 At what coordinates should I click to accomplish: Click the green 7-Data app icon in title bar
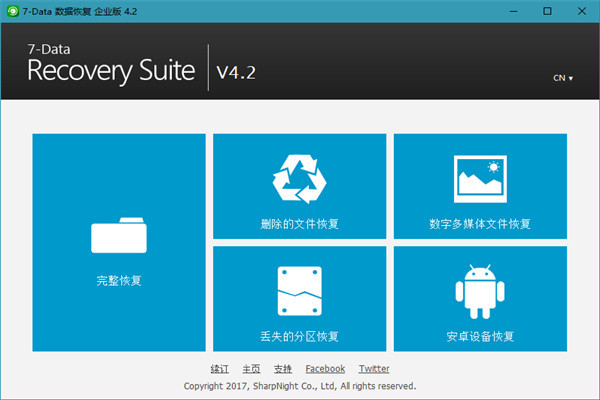[12, 11]
